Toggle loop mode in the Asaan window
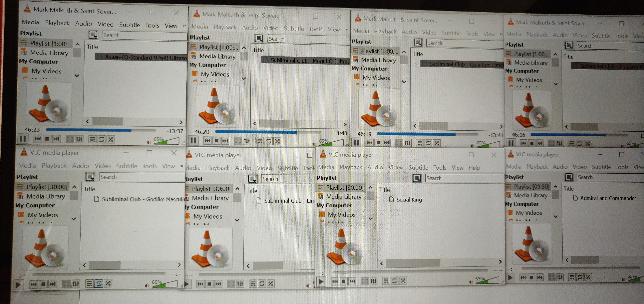 (x=101, y=139)
